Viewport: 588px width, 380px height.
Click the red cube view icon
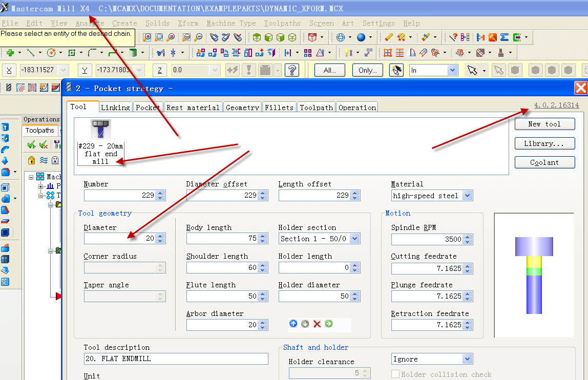pos(312,37)
